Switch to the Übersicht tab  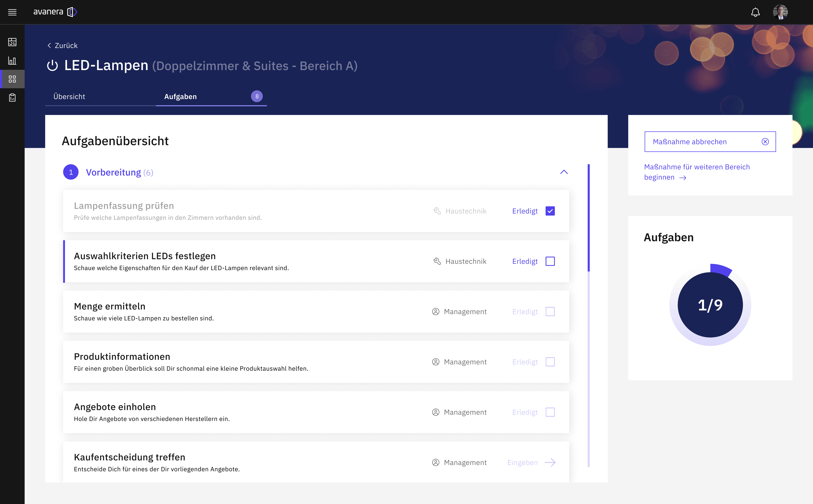pyautogui.click(x=100, y=97)
